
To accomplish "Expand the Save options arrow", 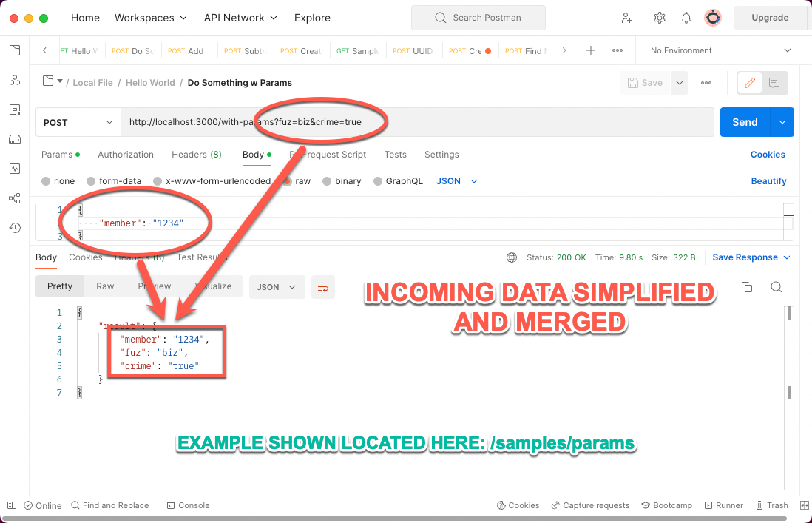I will coord(680,83).
